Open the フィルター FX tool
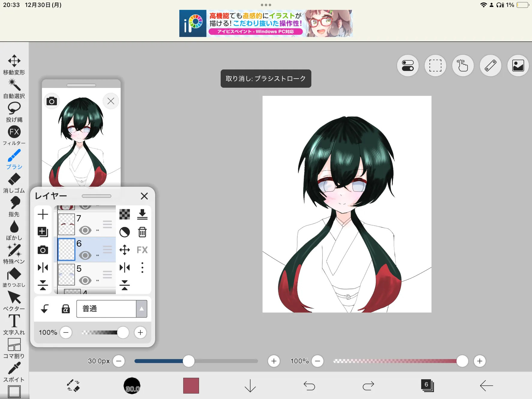The image size is (532, 399). click(x=14, y=136)
